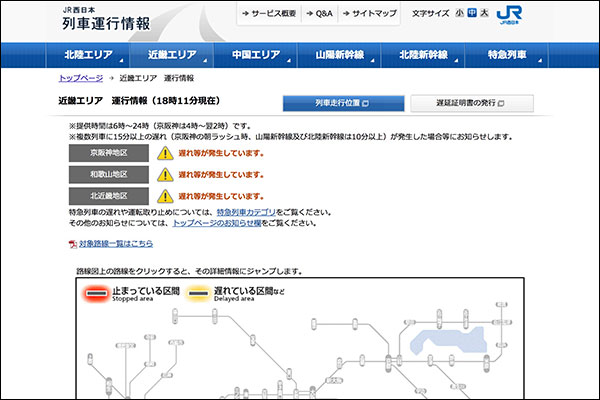Click warning icon beside 京阪神地区
The height and width of the screenshot is (400, 600).
point(164,153)
